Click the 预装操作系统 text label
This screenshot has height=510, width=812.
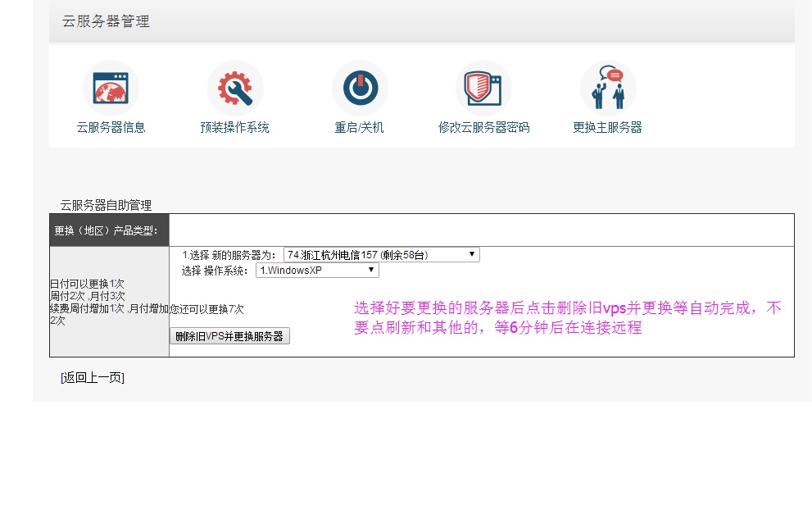pos(234,128)
